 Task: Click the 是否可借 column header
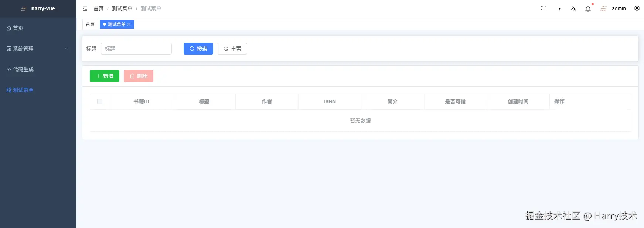tap(455, 101)
